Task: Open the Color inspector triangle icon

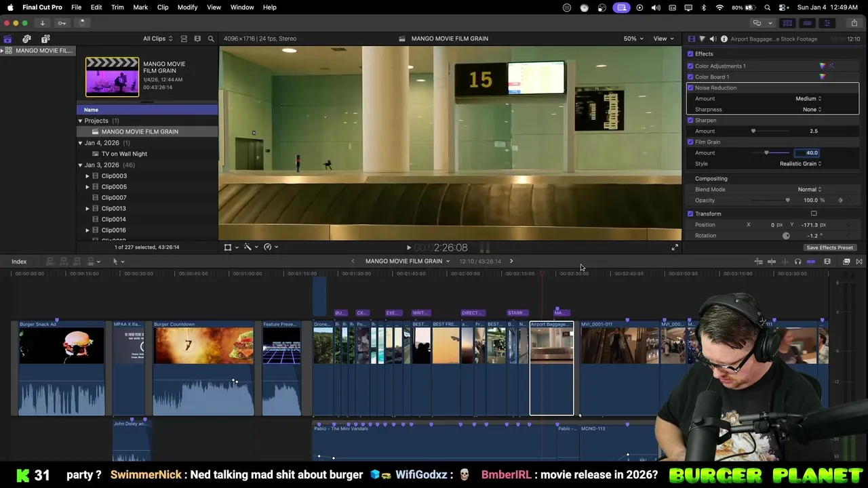Action: point(702,39)
